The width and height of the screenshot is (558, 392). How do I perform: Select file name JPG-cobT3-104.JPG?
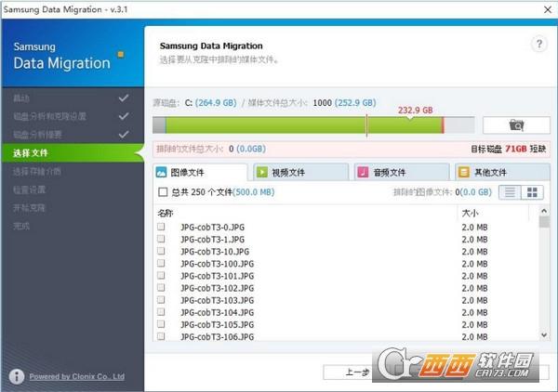pyautogui.click(x=217, y=312)
